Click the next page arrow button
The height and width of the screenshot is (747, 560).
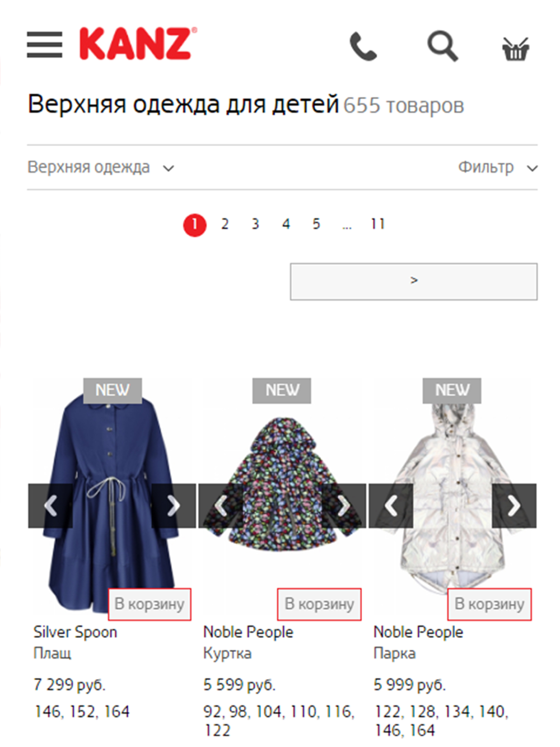(x=414, y=281)
